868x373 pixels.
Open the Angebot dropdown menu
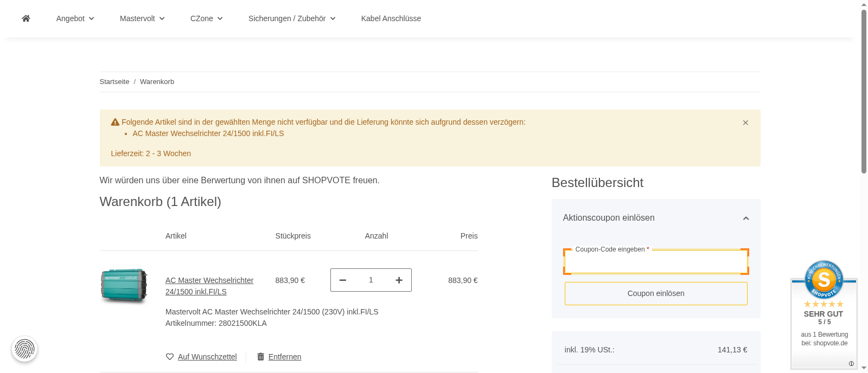(x=75, y=18)
